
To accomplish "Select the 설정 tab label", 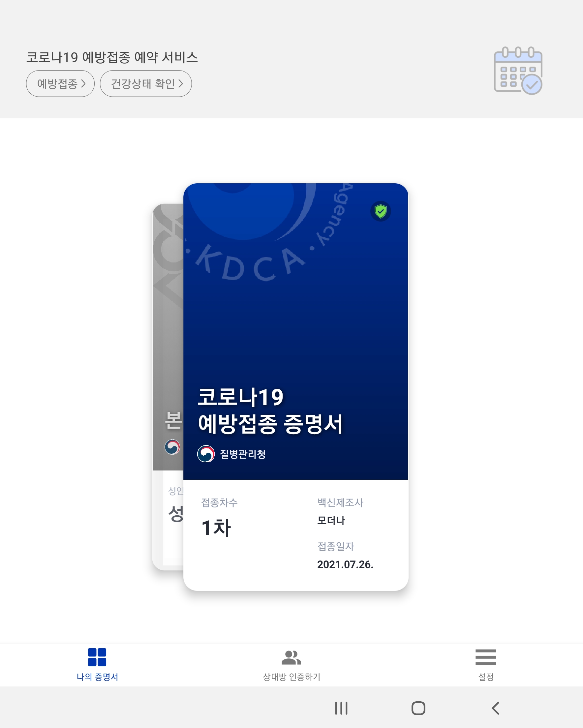I will pos(486,677).
